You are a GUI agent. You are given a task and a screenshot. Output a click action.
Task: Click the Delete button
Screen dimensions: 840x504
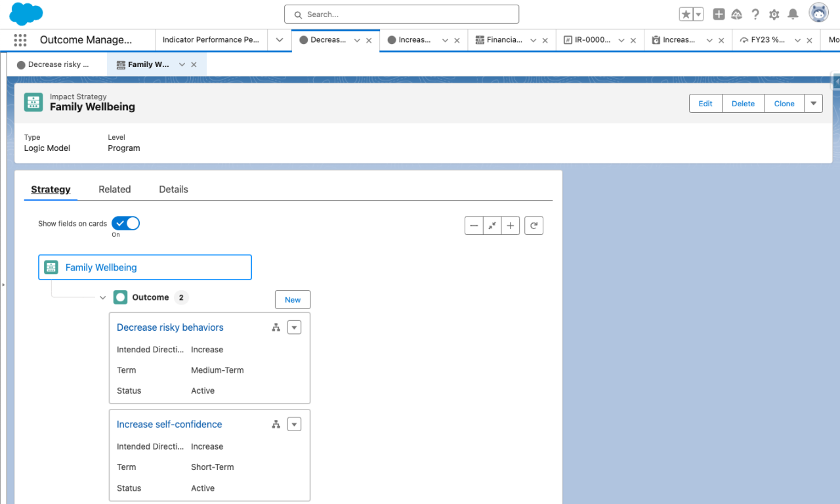tap(744, 104)
